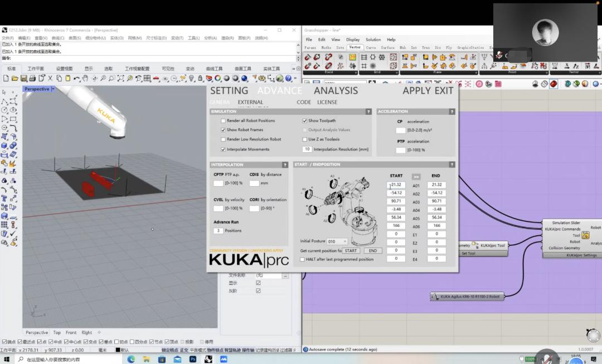
Task: Enable Render all Robot Positions checkbox
Action: [x=224, y=120]
